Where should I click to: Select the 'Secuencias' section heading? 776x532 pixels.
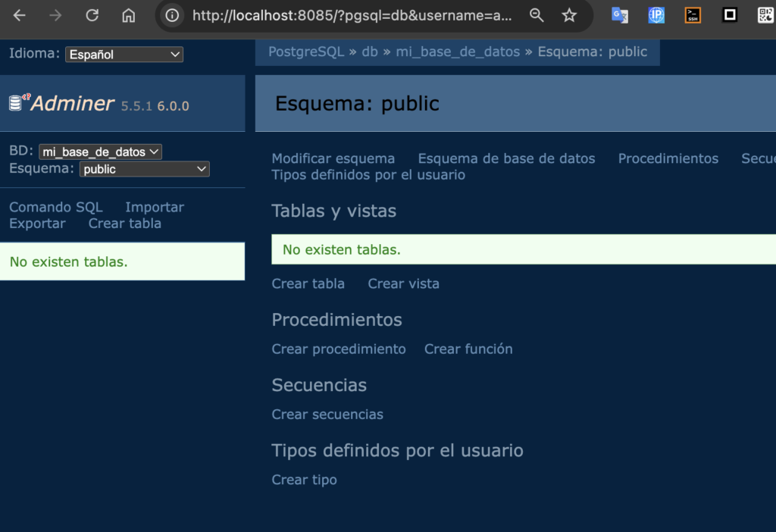[319, 385]
